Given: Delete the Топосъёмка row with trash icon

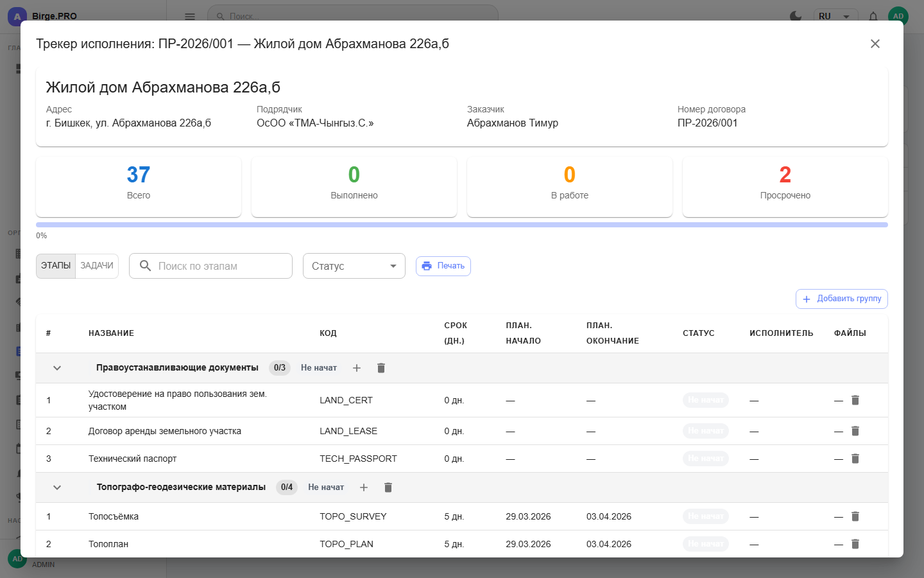Looking at the screenshot, I should (855, 516).
